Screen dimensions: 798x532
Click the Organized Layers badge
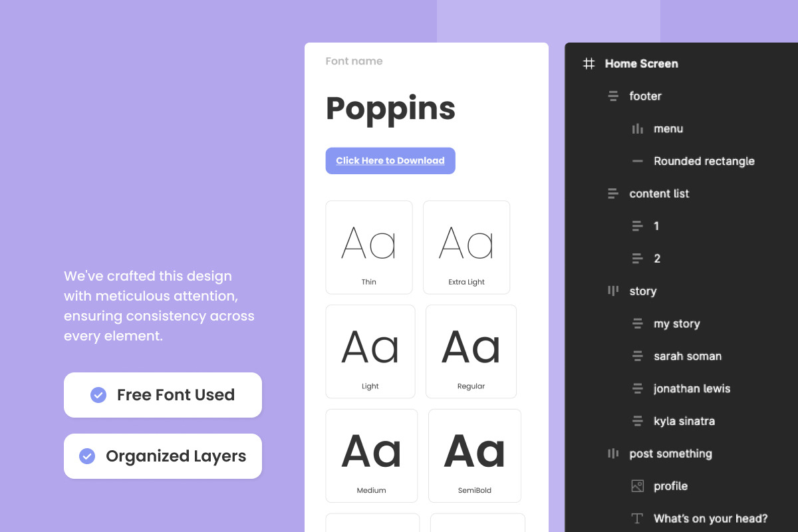(x=163, y=456)
